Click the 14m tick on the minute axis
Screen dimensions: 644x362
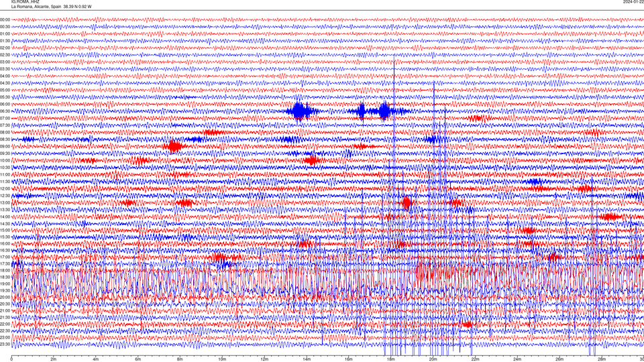point(307,359)
